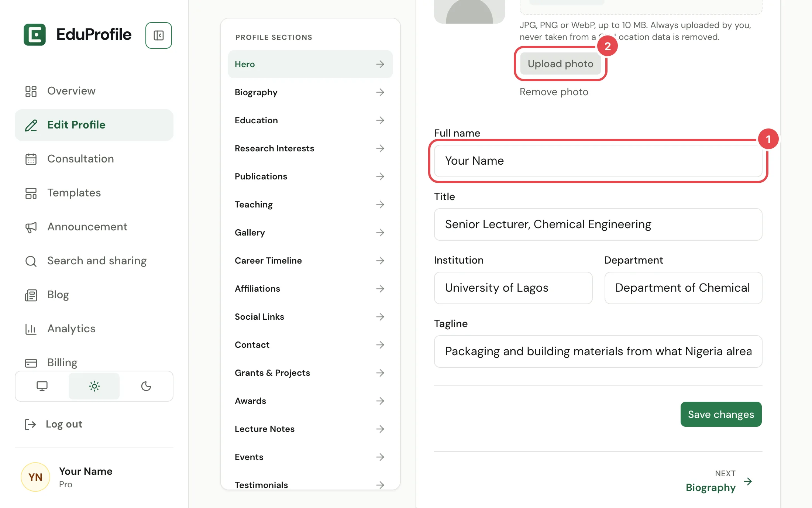
Task: Focus the Full name input field
Action: click(x=598, y=161)
